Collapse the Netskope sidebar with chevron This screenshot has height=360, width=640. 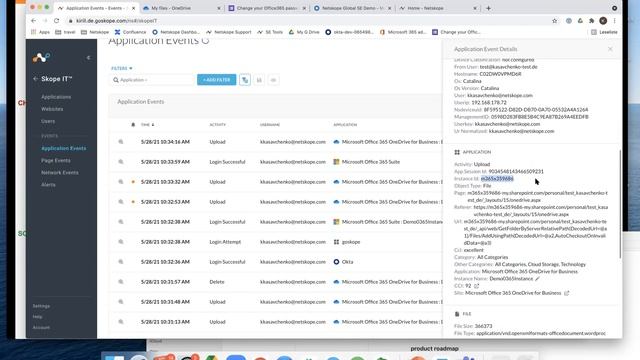point(88,58)
